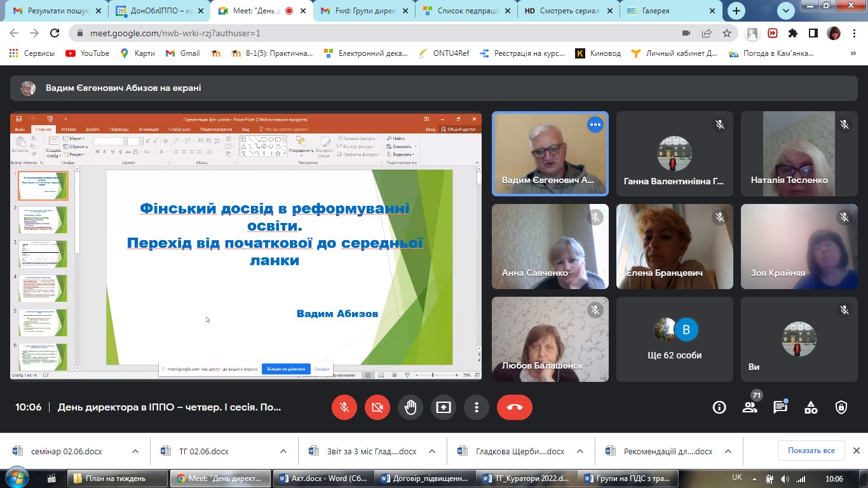The image size is (868, 488).
Task: Go back with Chrome back arrow
Action: [x=14, y=33]
